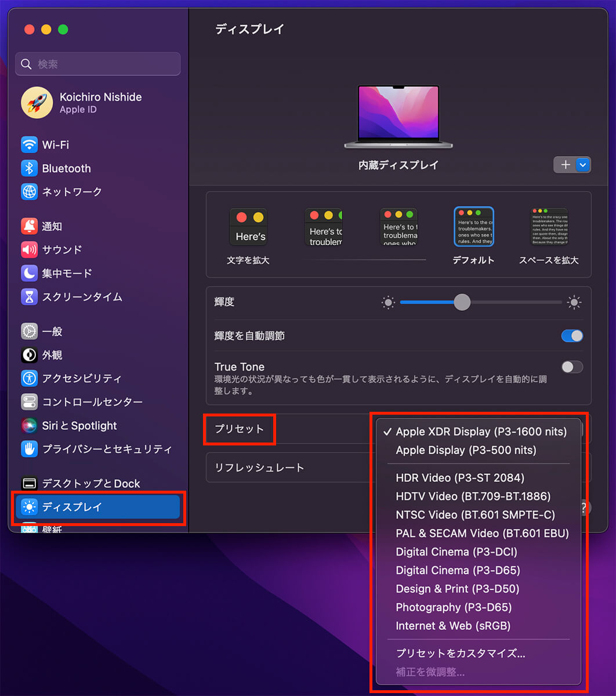Click the 一般 gear icon
The width and height of the screenshot is (616, 696).
click(29, 332)
